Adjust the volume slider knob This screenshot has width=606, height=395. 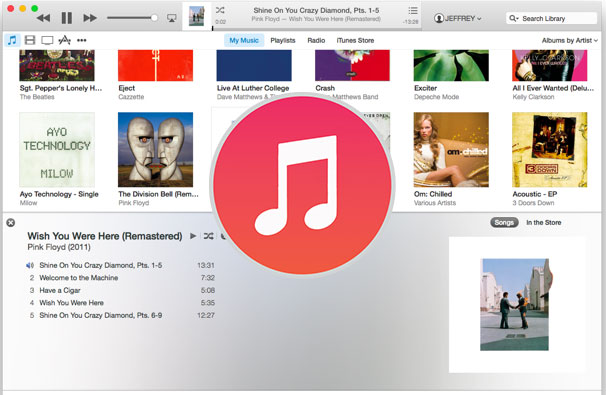point(154,18)
